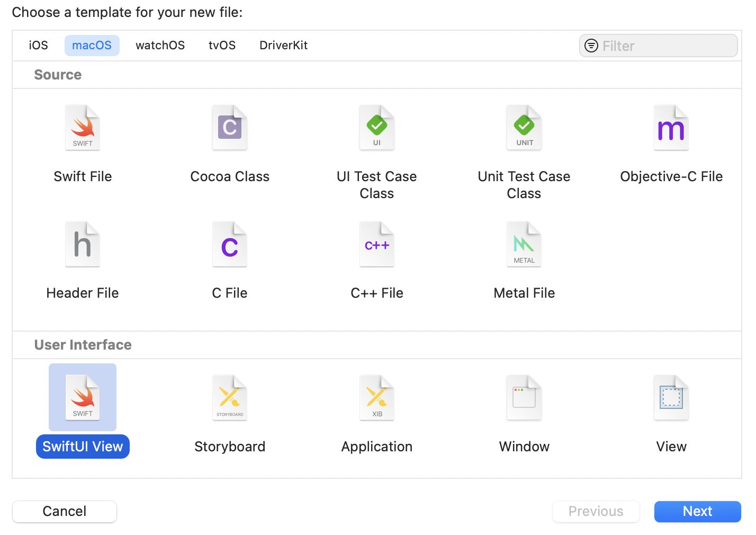Pick the C File template icon
The height and width of the screenshot is (535, 756).
pyautogui.click(x=230, y=244)
